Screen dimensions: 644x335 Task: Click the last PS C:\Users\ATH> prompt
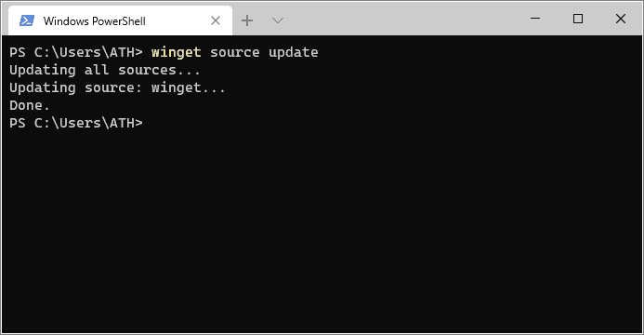coord(76,124)
